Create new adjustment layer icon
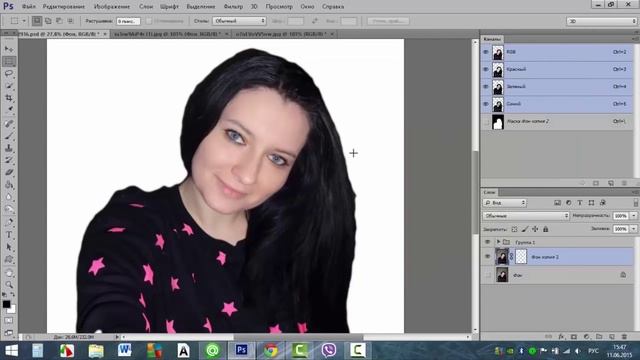This screenshot has height=360, width=640. point(587,337)
